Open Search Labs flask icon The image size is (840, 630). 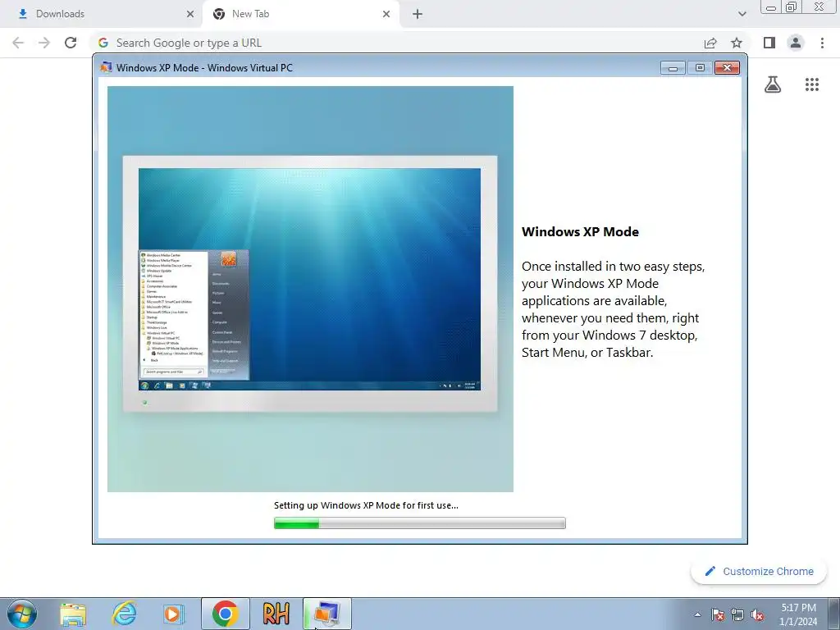tap(773, 84)
